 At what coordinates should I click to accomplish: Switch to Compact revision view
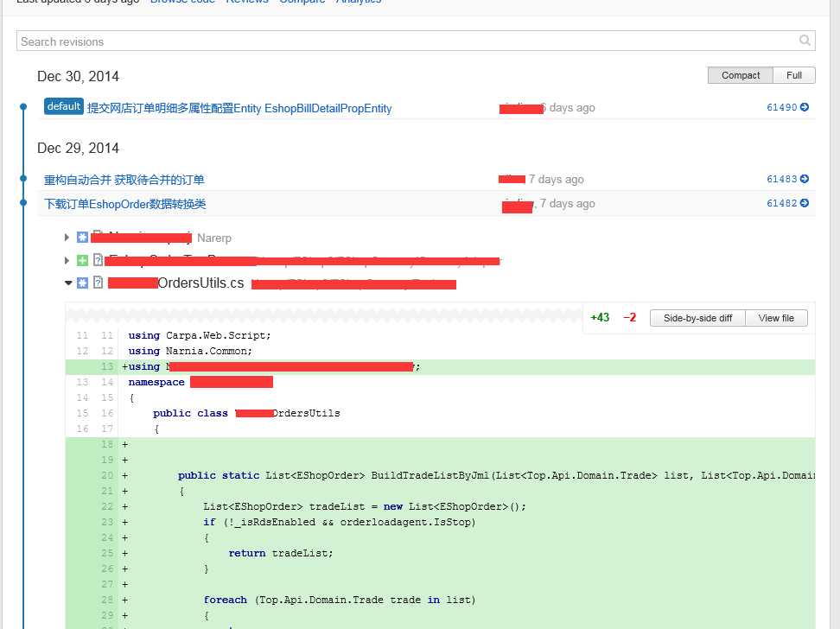point(741,75)
